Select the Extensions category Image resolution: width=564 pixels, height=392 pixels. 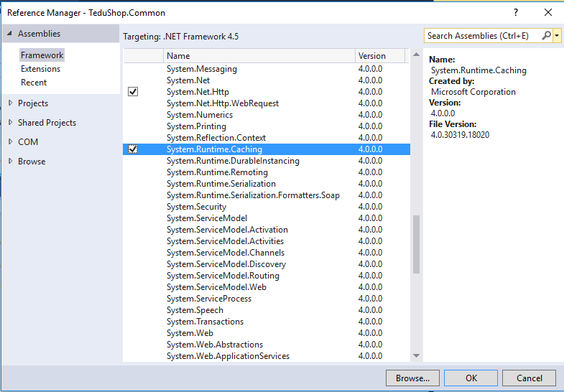click(40, 69)
